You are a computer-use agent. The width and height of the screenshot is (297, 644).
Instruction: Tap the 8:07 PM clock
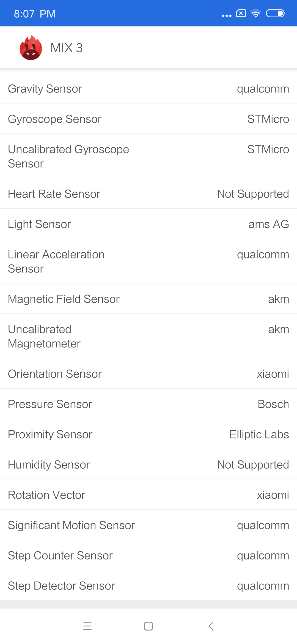[35, 14]
